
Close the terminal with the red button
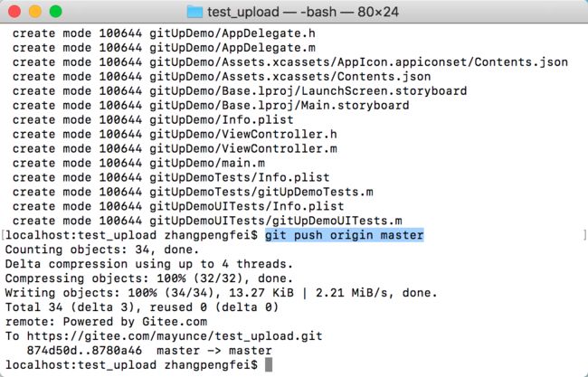[x=14, y=12]
